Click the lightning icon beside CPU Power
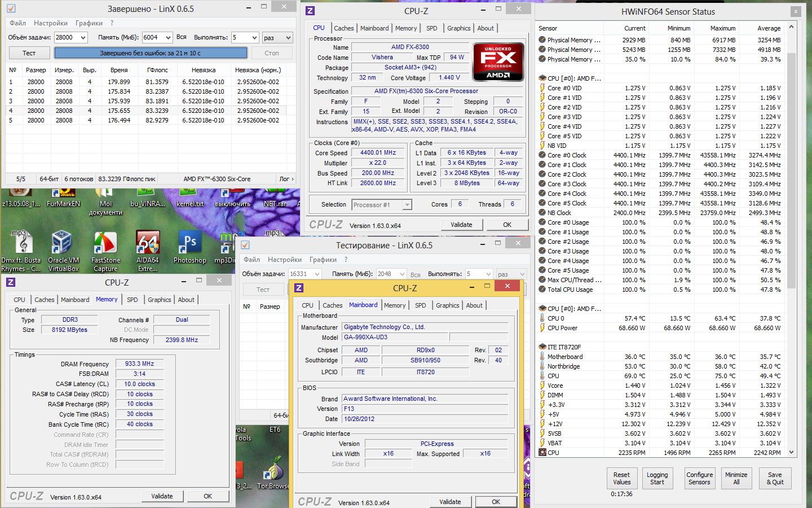 coord(542,328)
